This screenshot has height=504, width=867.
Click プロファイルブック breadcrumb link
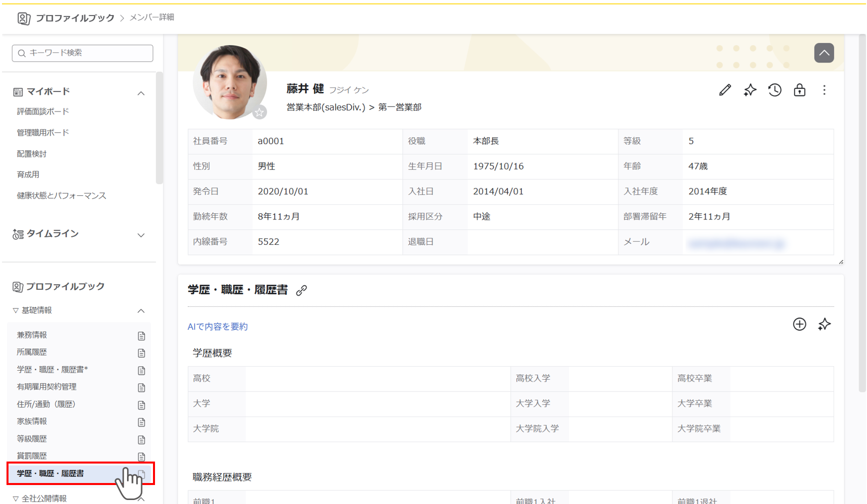[x=74, y=18]
